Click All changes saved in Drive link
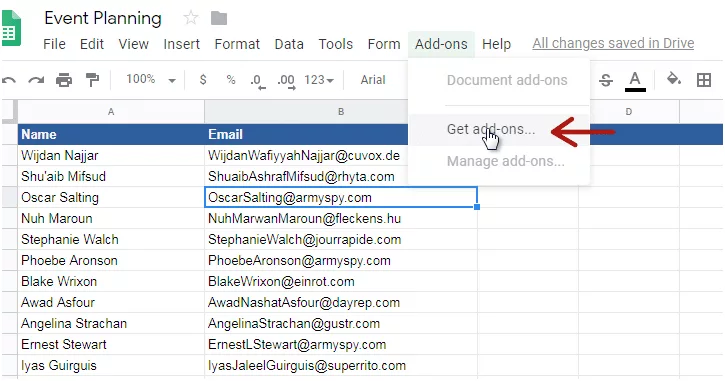Image resolution: width=725 pixels, height=381 pixels. click(613, 43)
